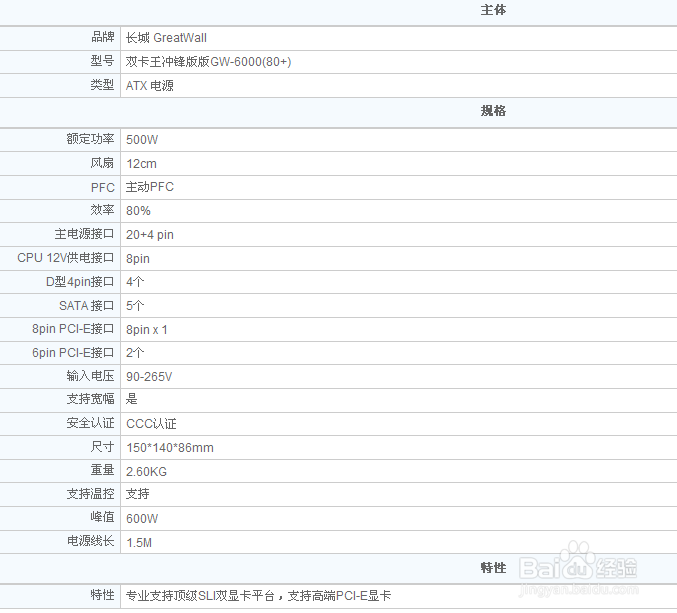Click the 8pin CPU power value
The height and width of the screenshot is (613, 677).
(138, 259)
